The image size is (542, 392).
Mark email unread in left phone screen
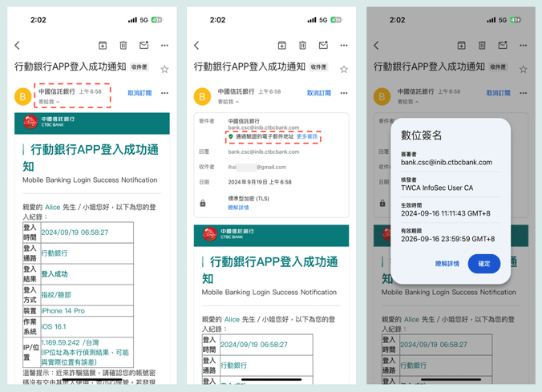click(144, 45)
